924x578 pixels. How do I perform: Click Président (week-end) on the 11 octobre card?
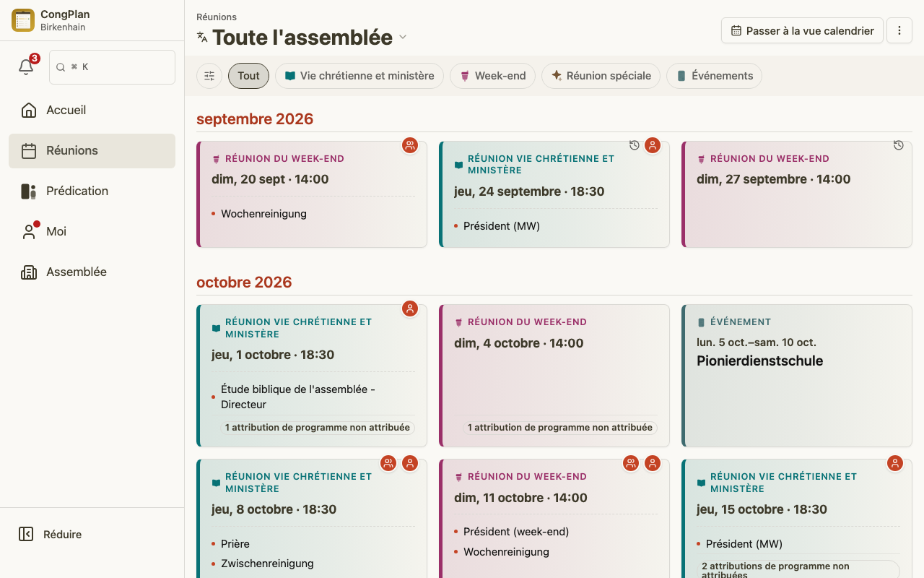coord(516,532)
